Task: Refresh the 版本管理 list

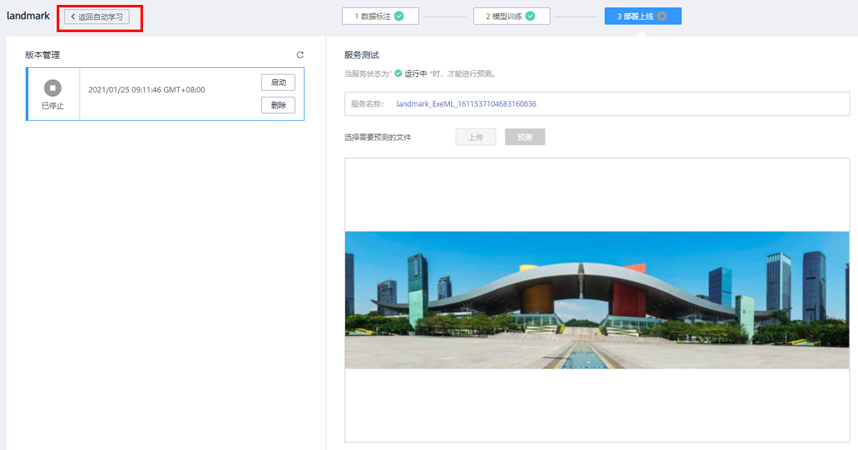Action: pyautogui.click(x=300, y=55)
